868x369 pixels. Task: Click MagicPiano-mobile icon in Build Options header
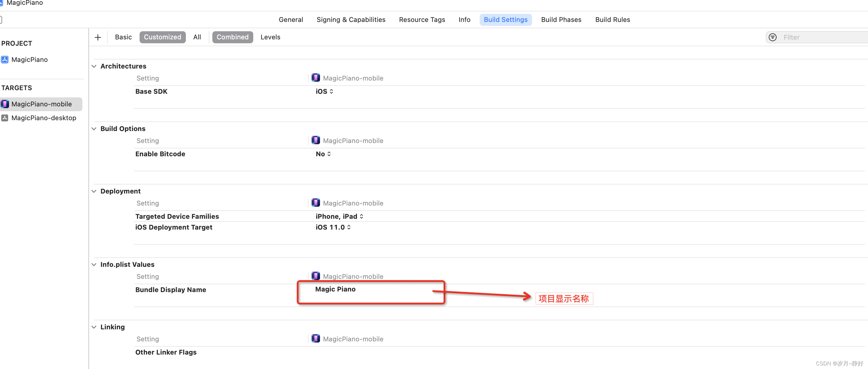pyautogui.click(x=315, y=140)
